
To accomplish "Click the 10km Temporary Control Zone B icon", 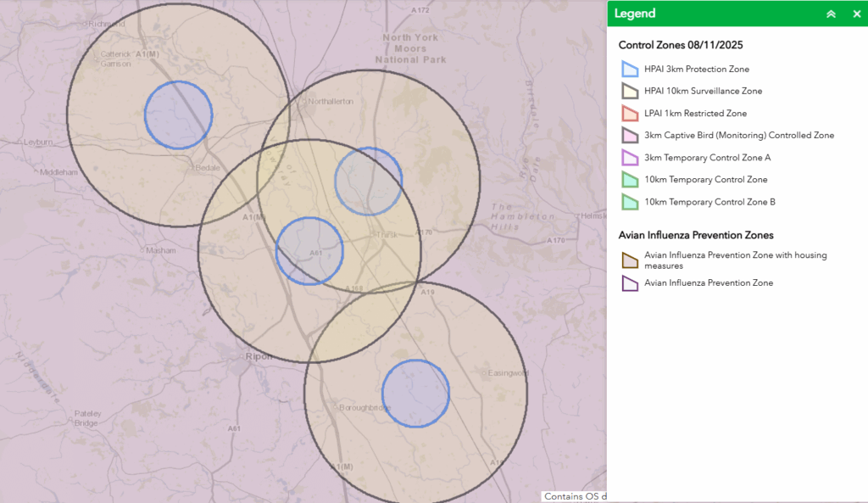I will [629, 202].
